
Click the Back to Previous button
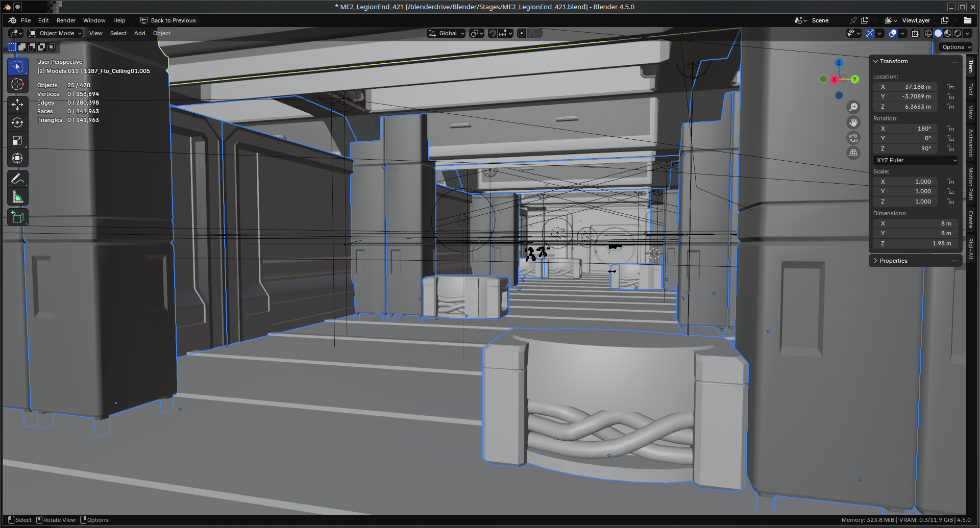pos(168,20)
